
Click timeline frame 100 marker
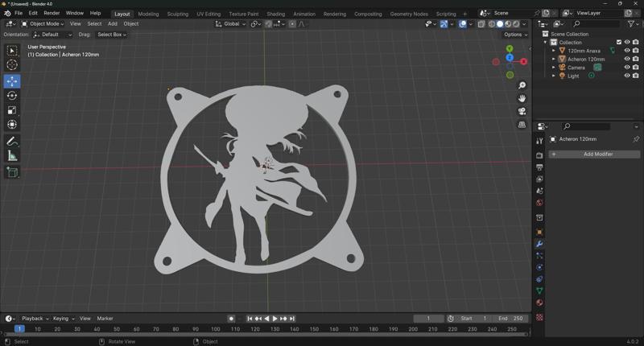coord(216,329)
